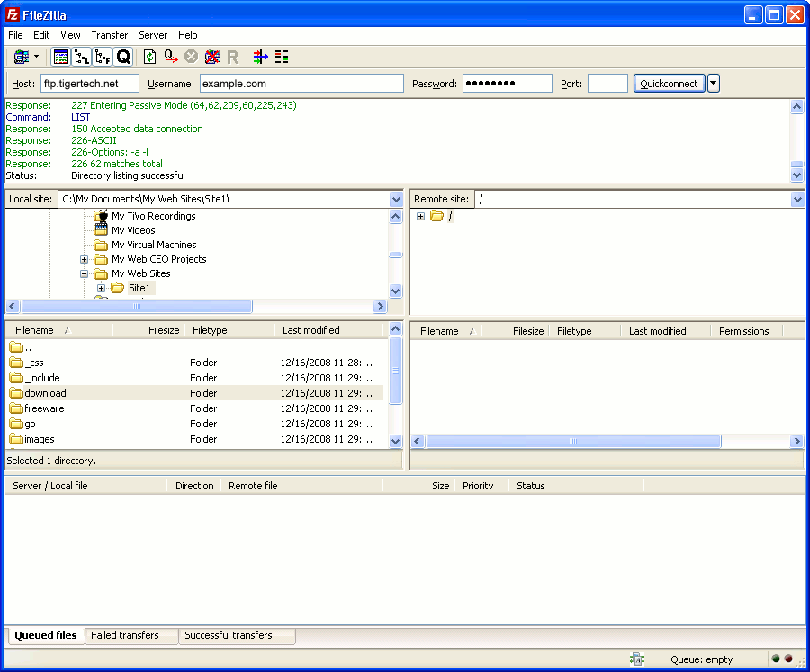Click the Username input field
This screenshot has height=672, width=810.
301,84
